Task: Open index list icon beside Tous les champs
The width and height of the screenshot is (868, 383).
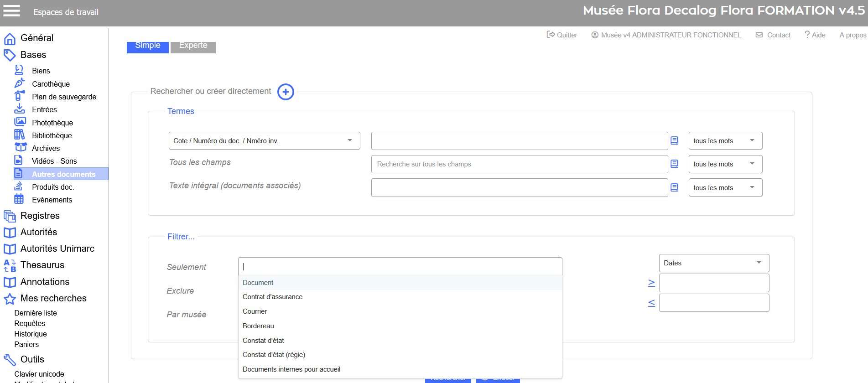Action: (674, 164)
